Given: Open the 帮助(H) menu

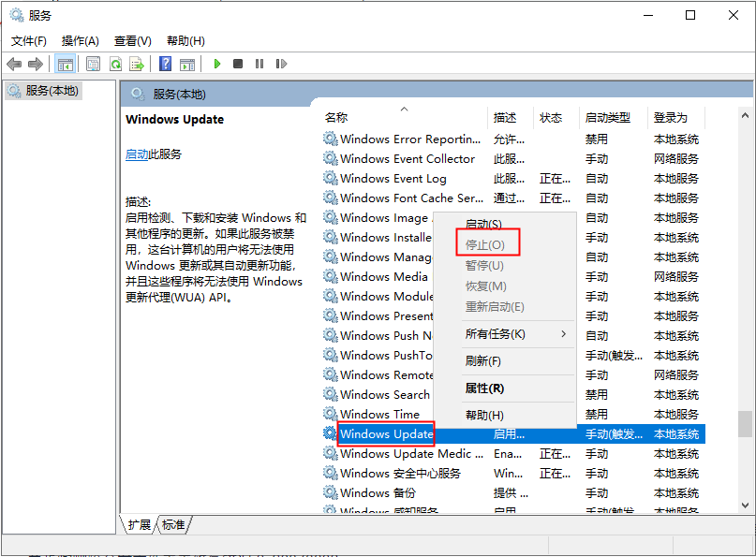Looking at the screenshot, I should click(185, 41).
